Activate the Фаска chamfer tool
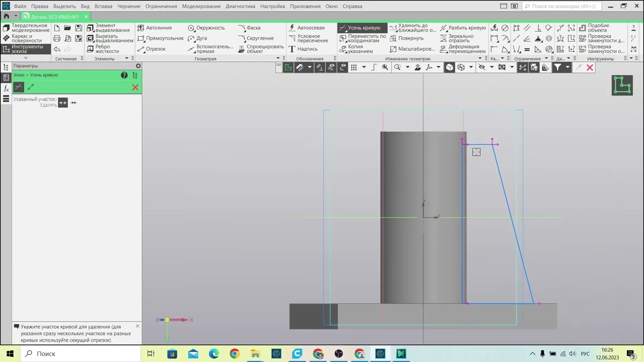This screenshot has height=362, width=644. pyautogui.click(x=249, y=28)
